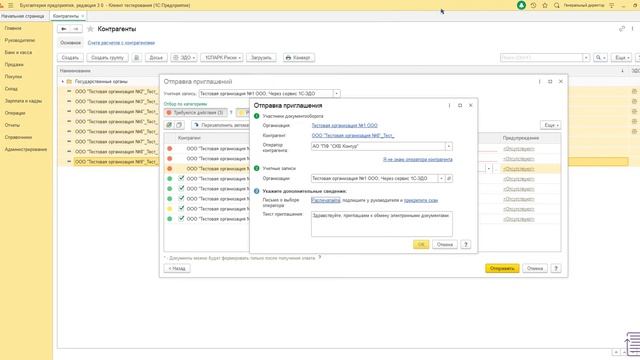
Task: Click into Текст приглашения text area
Action: [382, 224]
